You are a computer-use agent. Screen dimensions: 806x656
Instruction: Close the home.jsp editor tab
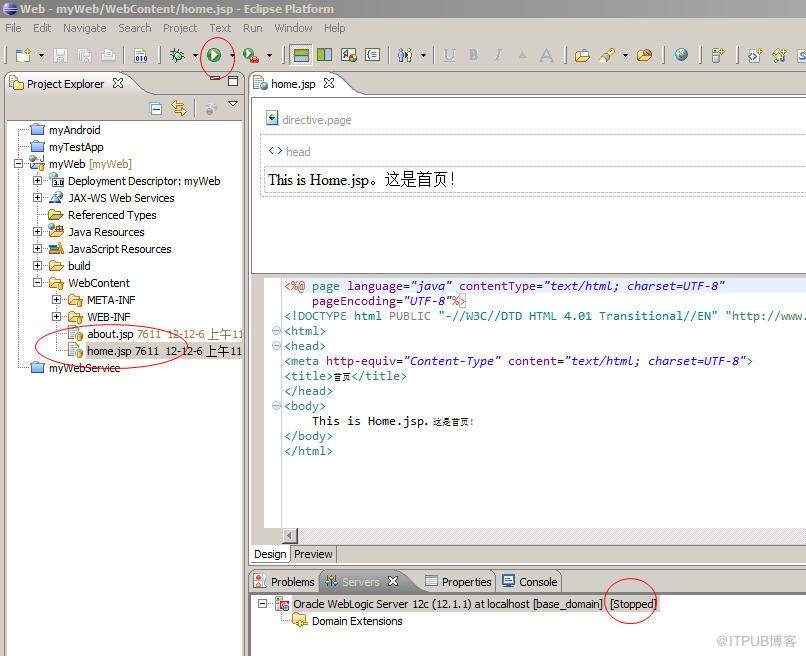click(x=329, y=83)
